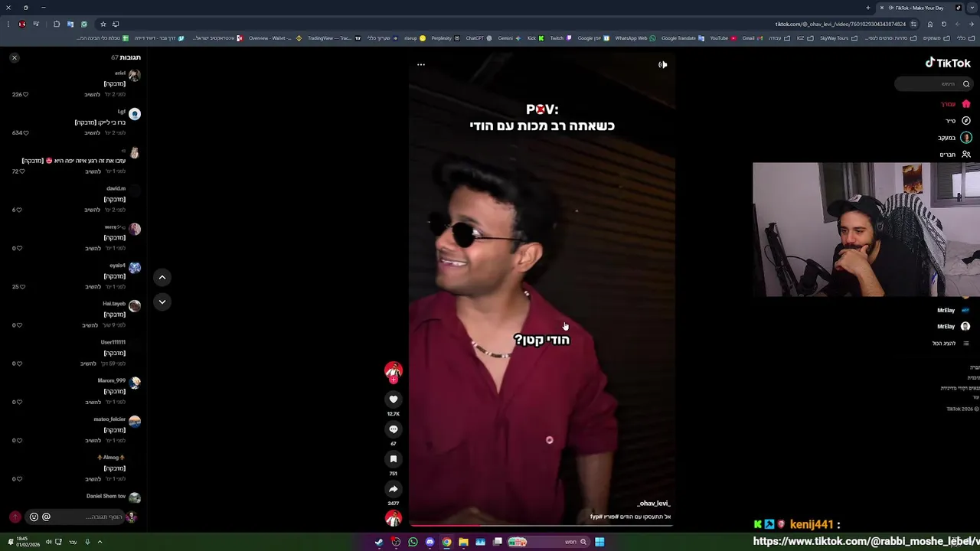980x551 pixels.
Task: Close the comments panel with X
Action: pos(14,57)
